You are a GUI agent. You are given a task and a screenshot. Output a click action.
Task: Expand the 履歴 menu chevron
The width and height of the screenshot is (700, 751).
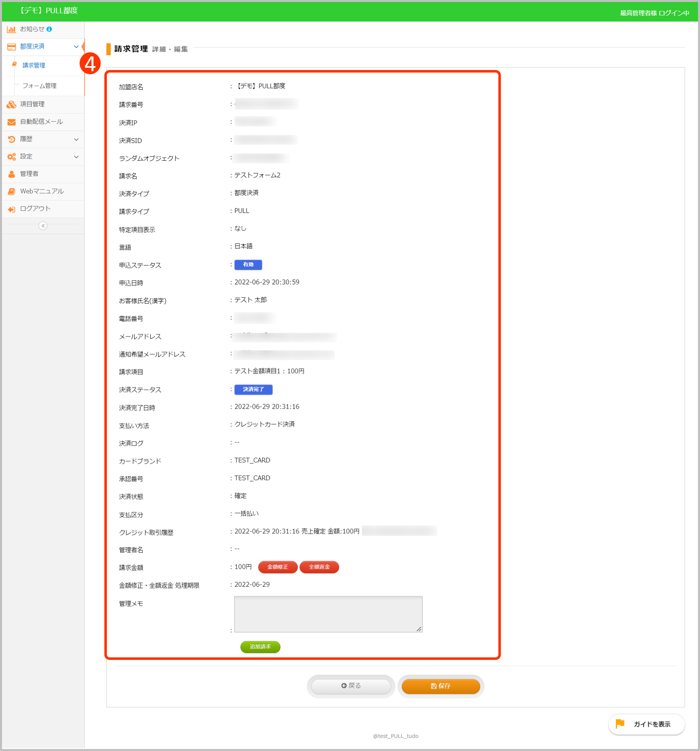coord(76,139)
